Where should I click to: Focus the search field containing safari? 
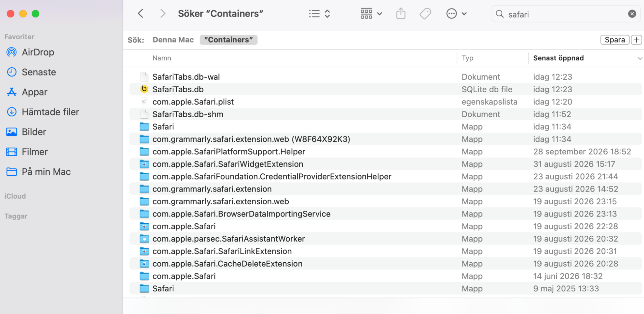tap(566, 14)
